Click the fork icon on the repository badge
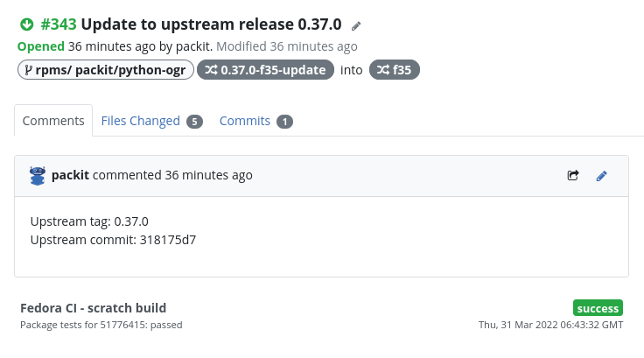Image resolution: width=644 pixels, height=358 pixels. (x=28, y=70)
